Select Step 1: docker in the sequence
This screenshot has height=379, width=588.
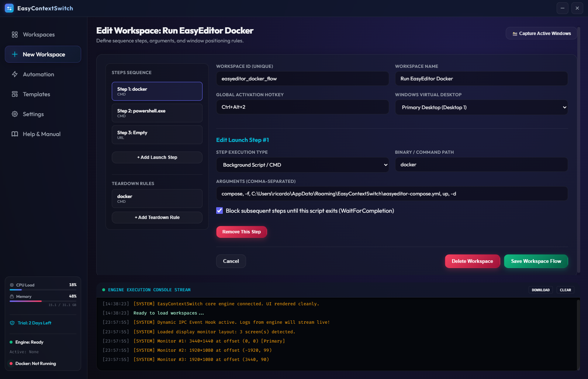(157, 91)
